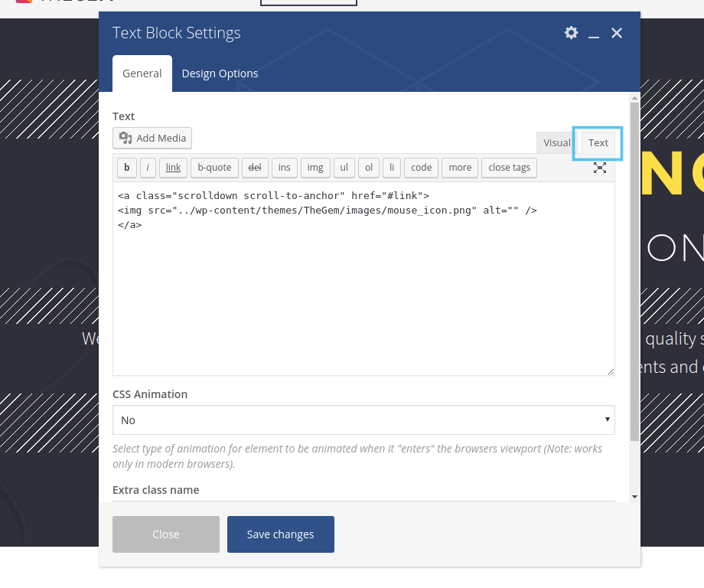Click the Add Media button
704x588 pixels.
(x=152, y=138)
